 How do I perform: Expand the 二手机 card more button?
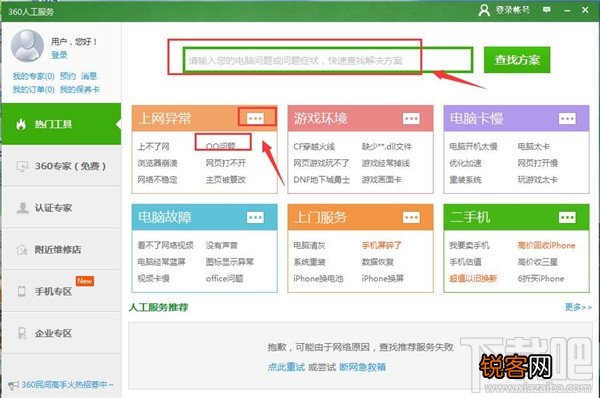click(x=567, y=217)
